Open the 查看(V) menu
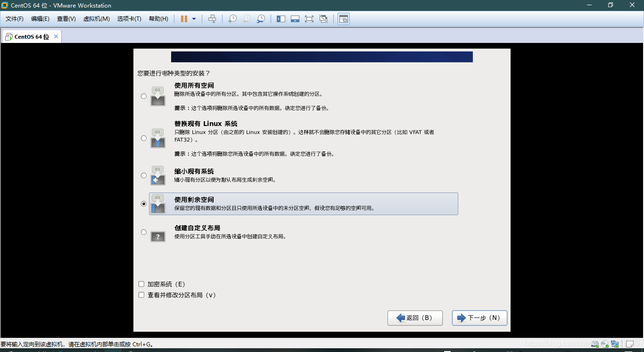This screenshot has width=644, height=352. [66, 19]
